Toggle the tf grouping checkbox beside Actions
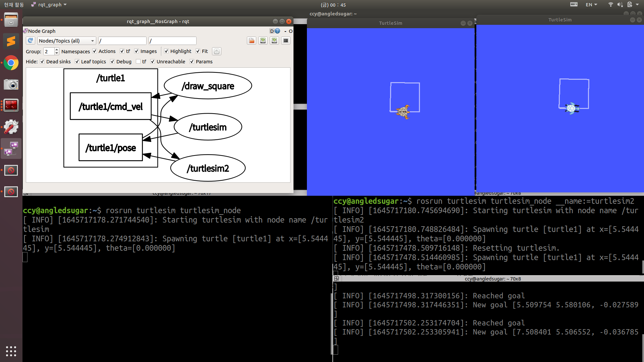 point(122,51)
